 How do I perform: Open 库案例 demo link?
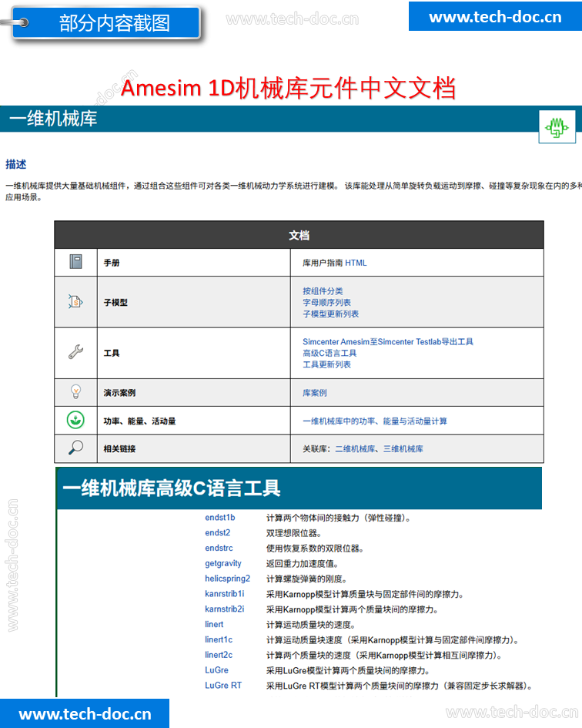[315, 393]
